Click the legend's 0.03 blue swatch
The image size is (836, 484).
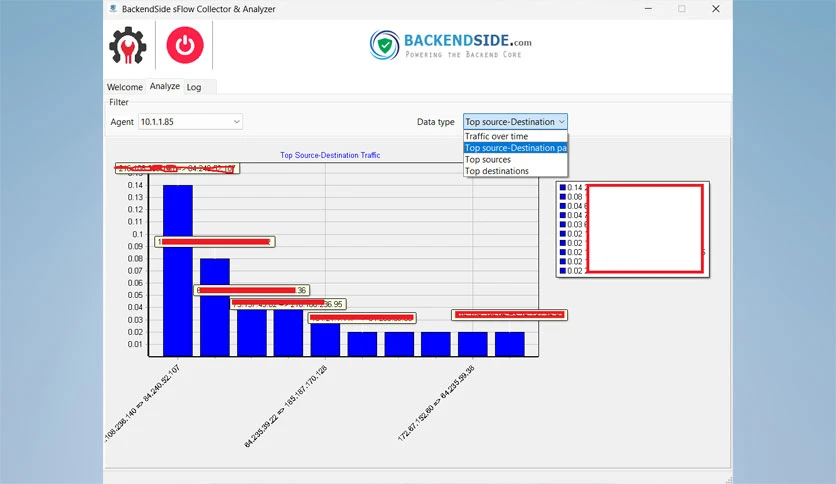tap(562, 224)
